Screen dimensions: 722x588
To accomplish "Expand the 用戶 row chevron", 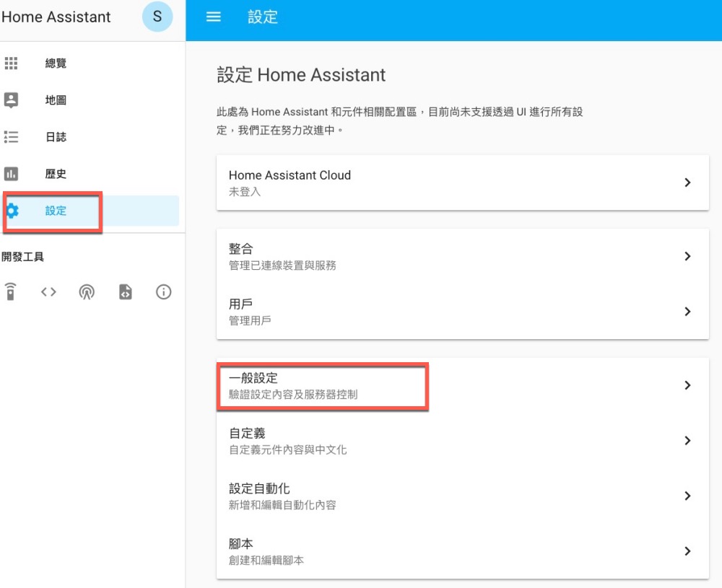I will pos(687,312).
